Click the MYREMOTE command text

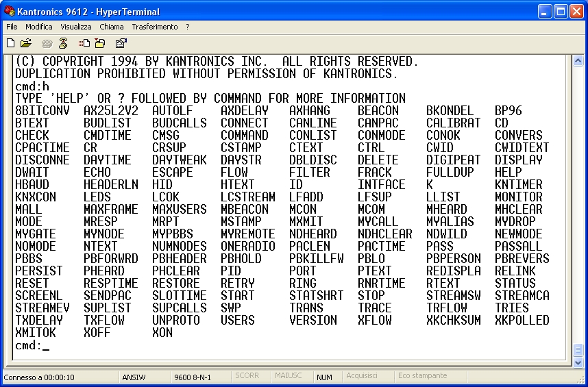248,234
